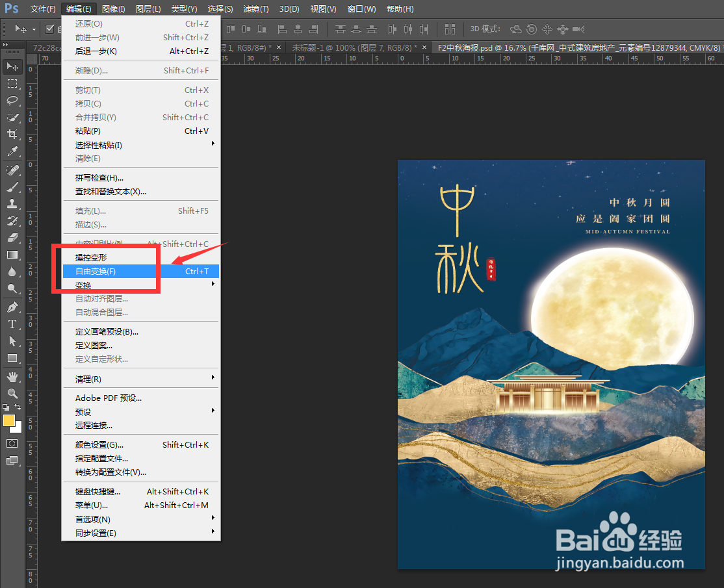Open the 窗口(W) menu
This screenshot has height=588, width=724.
[361, 8]
